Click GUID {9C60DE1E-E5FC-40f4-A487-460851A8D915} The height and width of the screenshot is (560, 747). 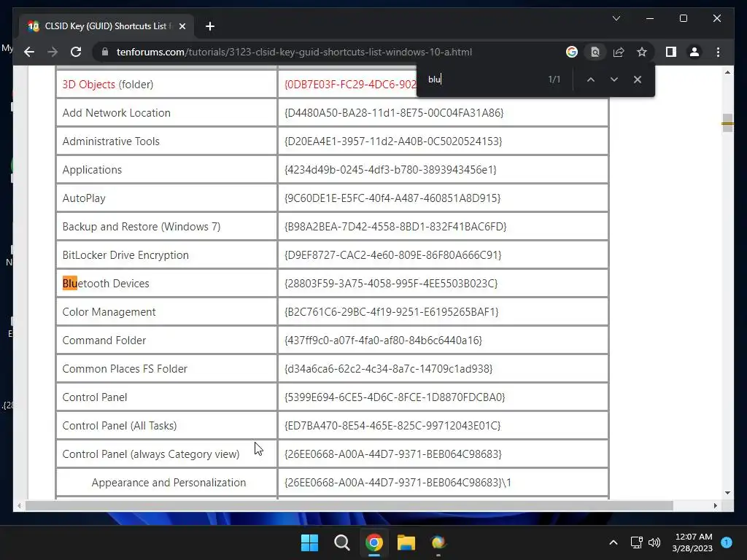pyautogui.click(x=392, y=198)
